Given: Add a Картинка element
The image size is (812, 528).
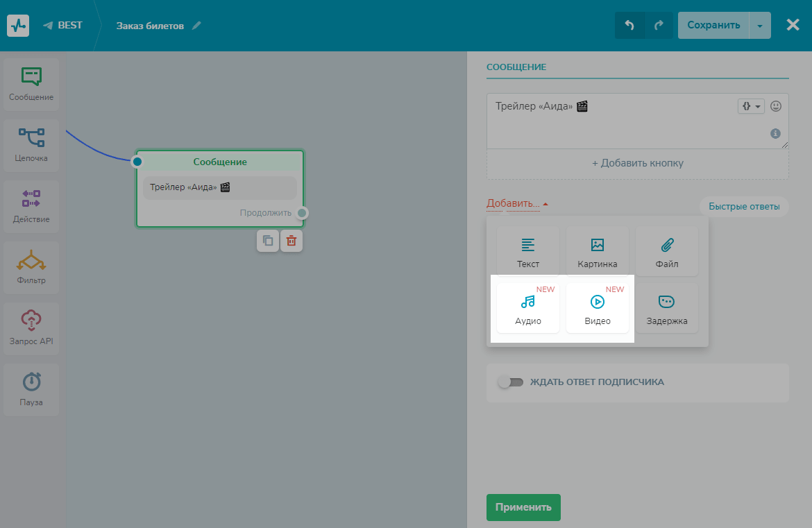Looking at the screenshot, I should 598,251.
